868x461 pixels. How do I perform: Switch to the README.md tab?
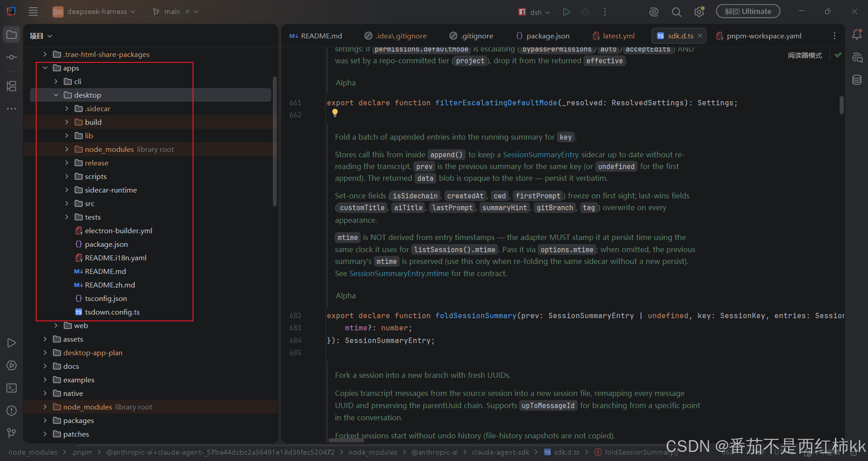click(316, 36)
